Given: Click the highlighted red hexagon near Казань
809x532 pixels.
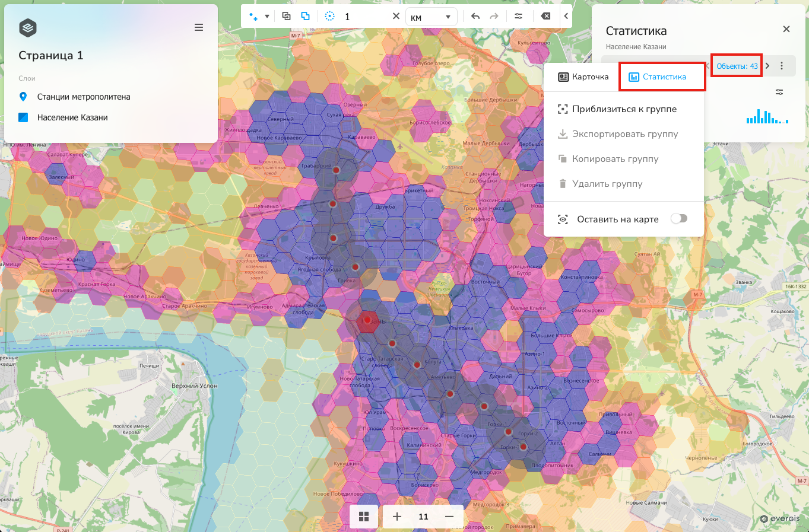Looking at the screenshot, I should 368,321.
